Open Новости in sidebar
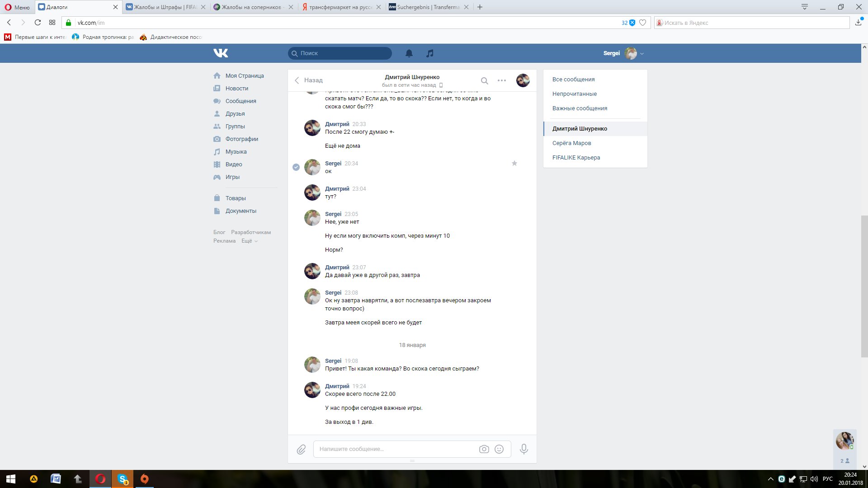The width and height of the screenshot is (868, 488). point(236,89)
